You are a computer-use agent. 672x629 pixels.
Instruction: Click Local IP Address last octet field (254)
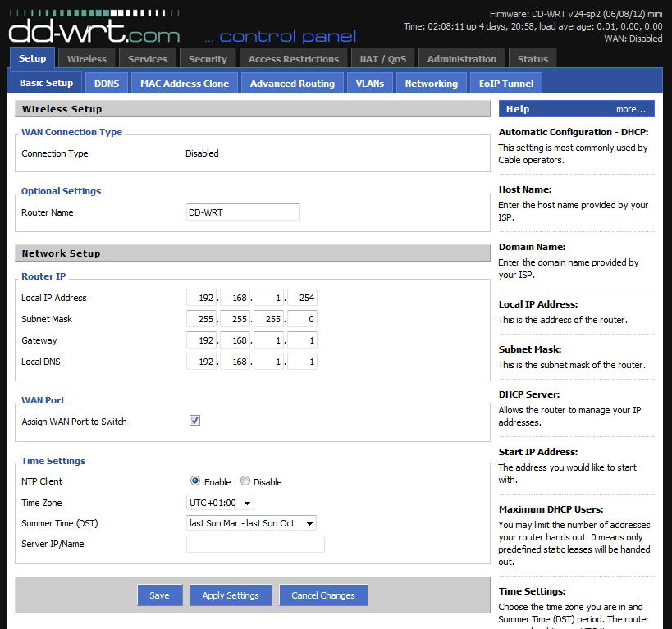click(x=302, y=298)
